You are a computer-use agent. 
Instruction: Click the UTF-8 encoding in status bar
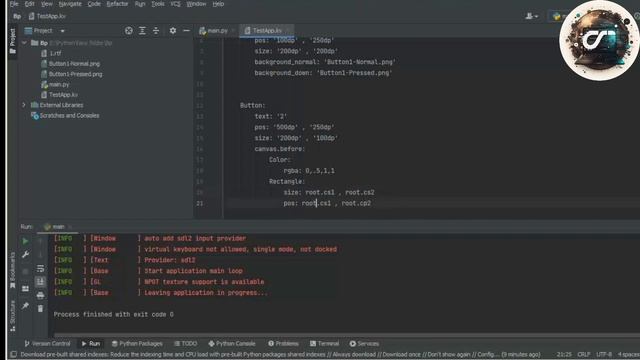tap(604, 354)
